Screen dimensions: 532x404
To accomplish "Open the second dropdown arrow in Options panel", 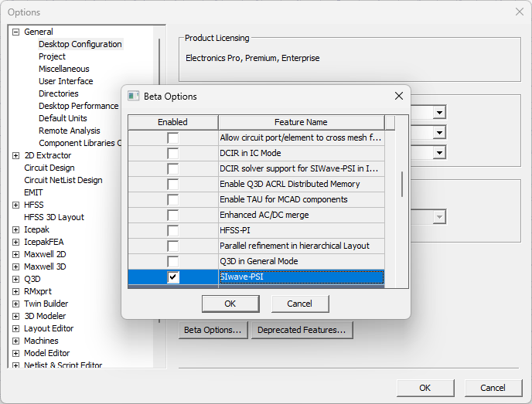I will [439, 133].
